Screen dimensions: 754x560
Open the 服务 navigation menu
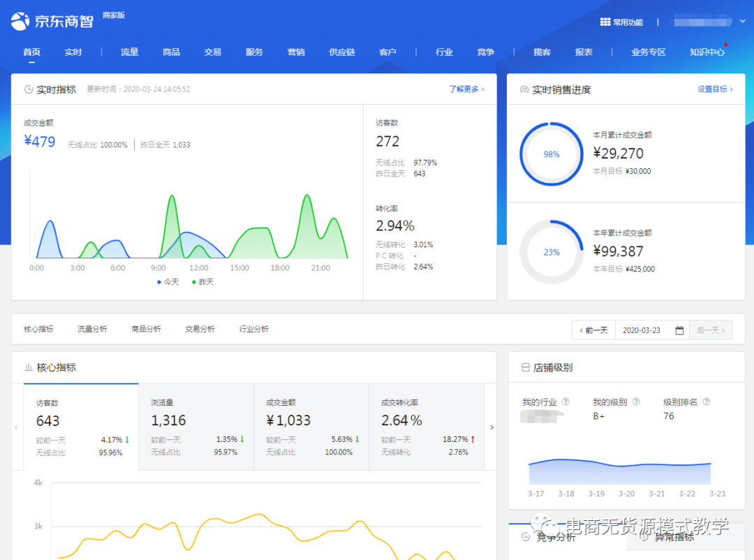(x=254, y=52)
